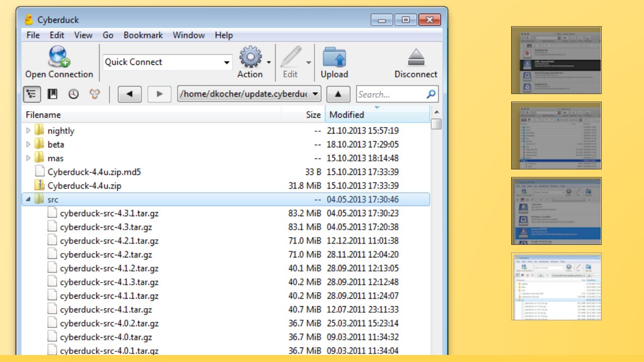Show the Bookmarks view icon
644x362 pixels.
point(52,94)
